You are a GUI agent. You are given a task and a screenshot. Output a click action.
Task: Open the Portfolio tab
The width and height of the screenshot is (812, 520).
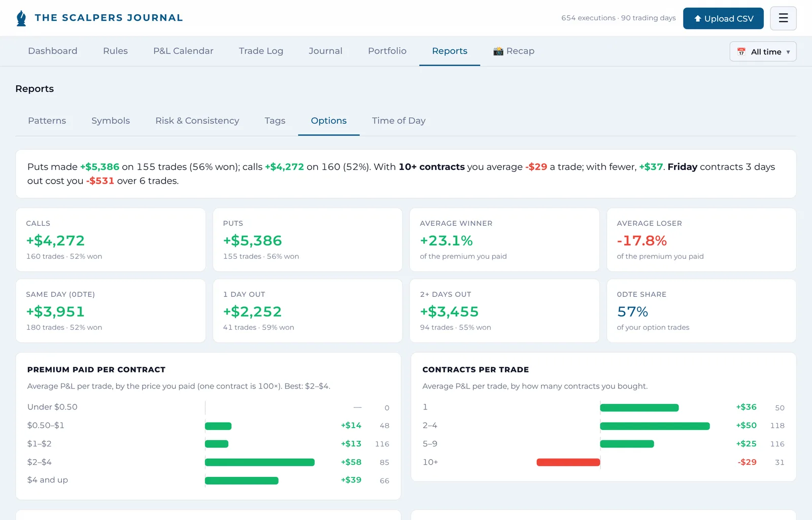[387, 51]
